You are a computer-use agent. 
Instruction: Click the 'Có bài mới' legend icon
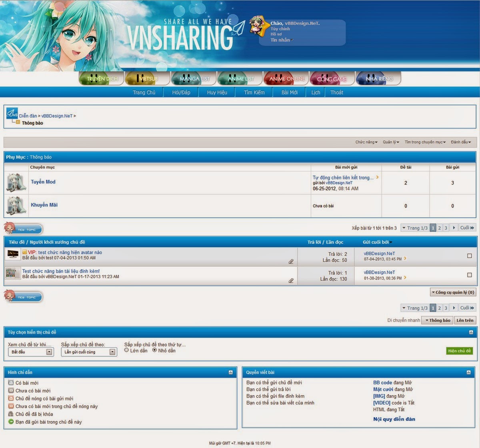coord(11,383)
